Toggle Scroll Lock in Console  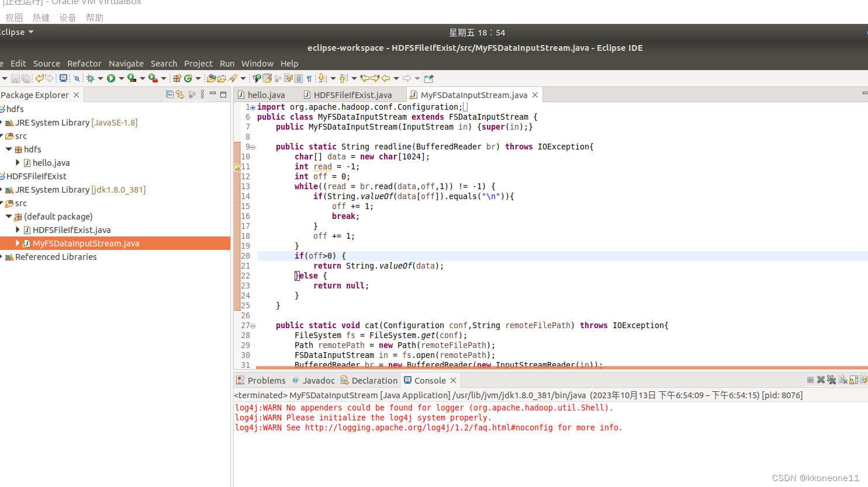point(853,380)
